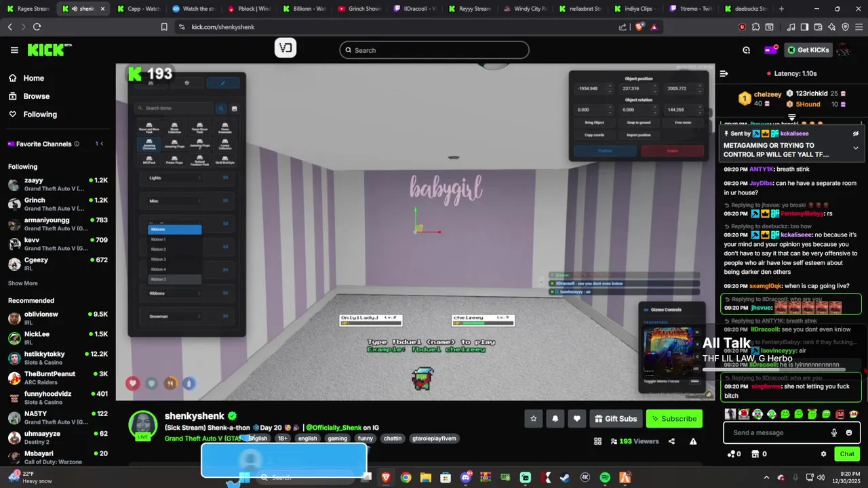The height and width of the screenshot is (488, 868).
Task: Click the Kick search field
Action: [434, 50]
